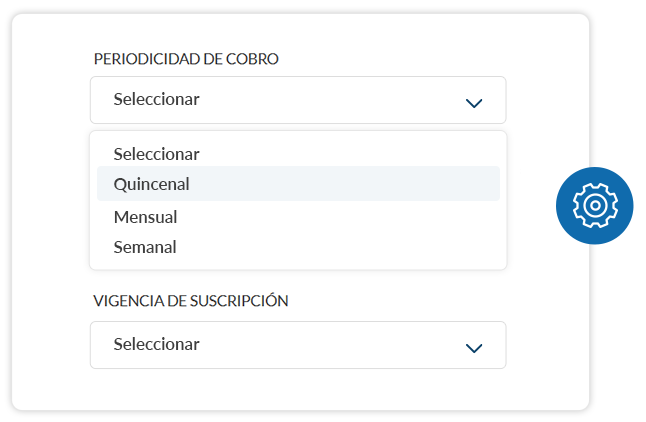Close the open periodicity list via its arrow
The image size is (646, 422).
tap(474, 102)
